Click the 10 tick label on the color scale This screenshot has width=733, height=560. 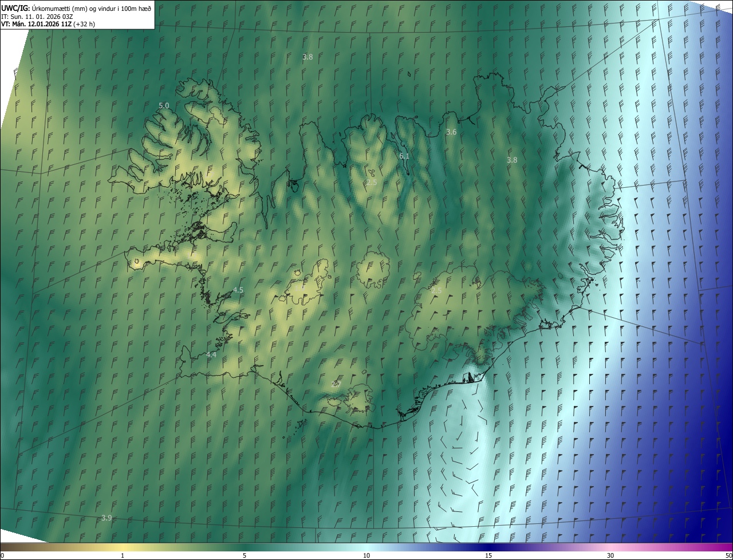click(366, 555)
